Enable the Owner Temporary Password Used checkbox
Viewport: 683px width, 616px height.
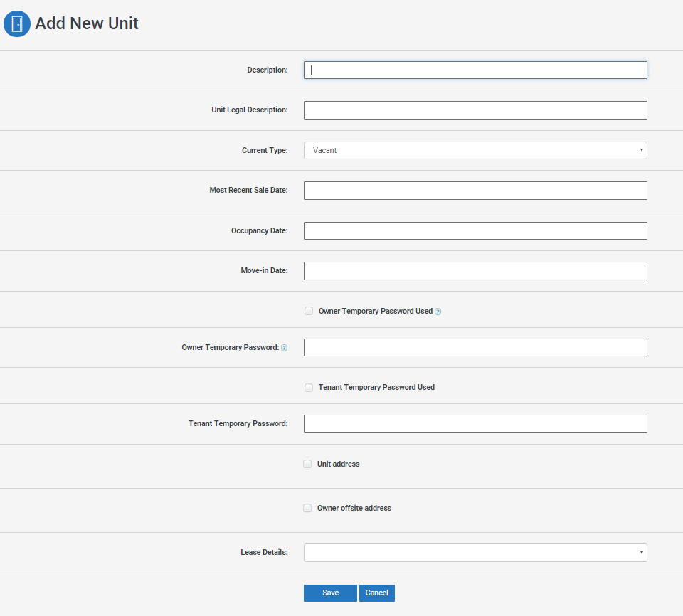(x=309, y=311)
